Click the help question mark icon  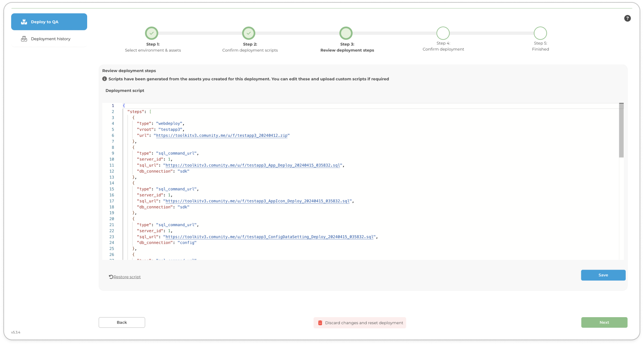coord(627,18)
